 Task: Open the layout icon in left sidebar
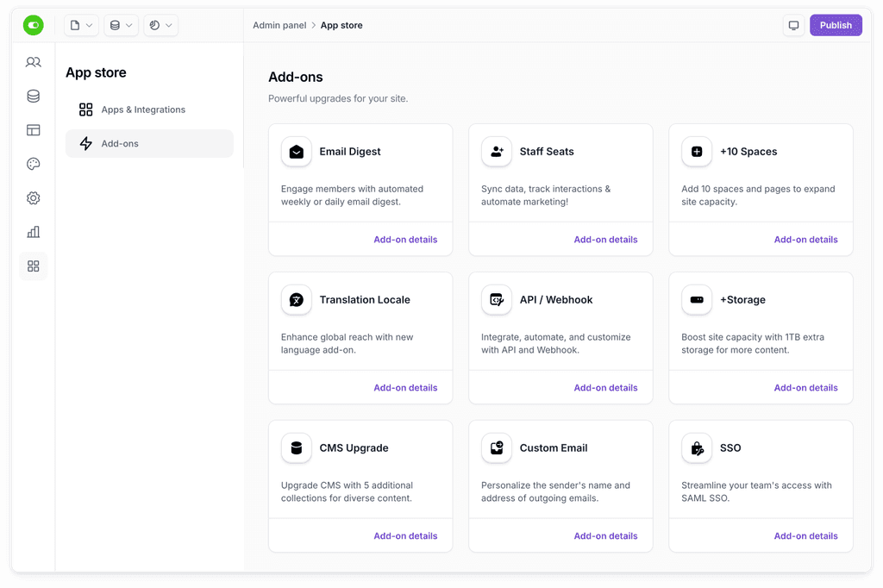33,130
